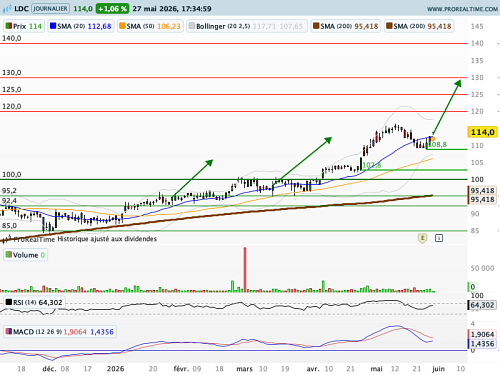
Task: Open the Volume panel legend
Action: point(25,255)
